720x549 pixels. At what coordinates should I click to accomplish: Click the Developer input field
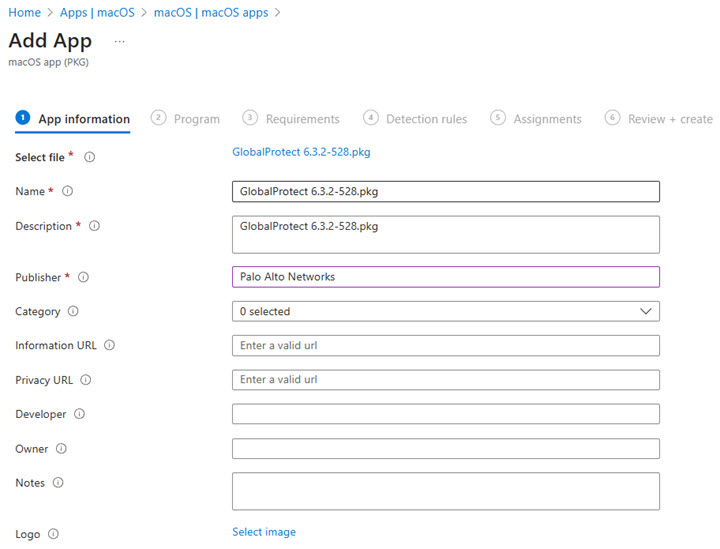445,414
